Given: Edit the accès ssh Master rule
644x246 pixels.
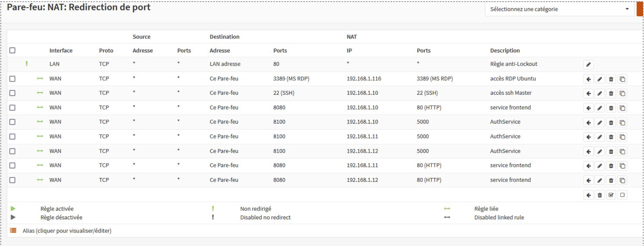Looking at the screenshot, I should [x=600, y=94].
